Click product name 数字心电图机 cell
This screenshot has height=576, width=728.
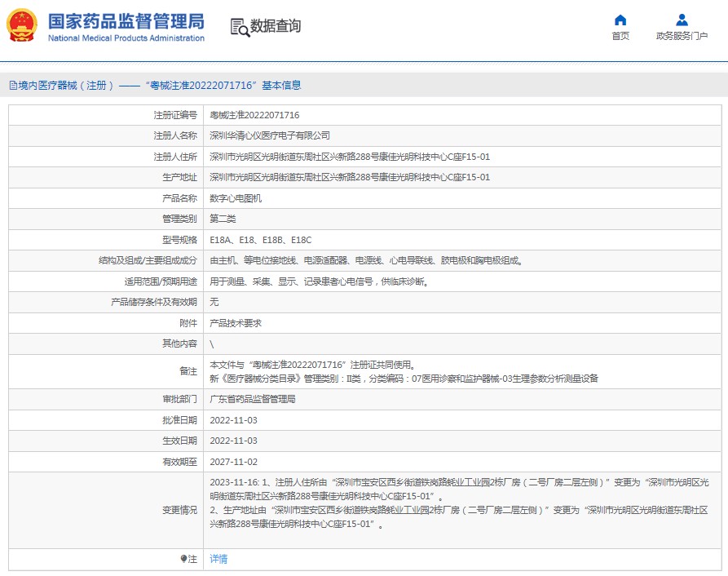coord(236,198)
